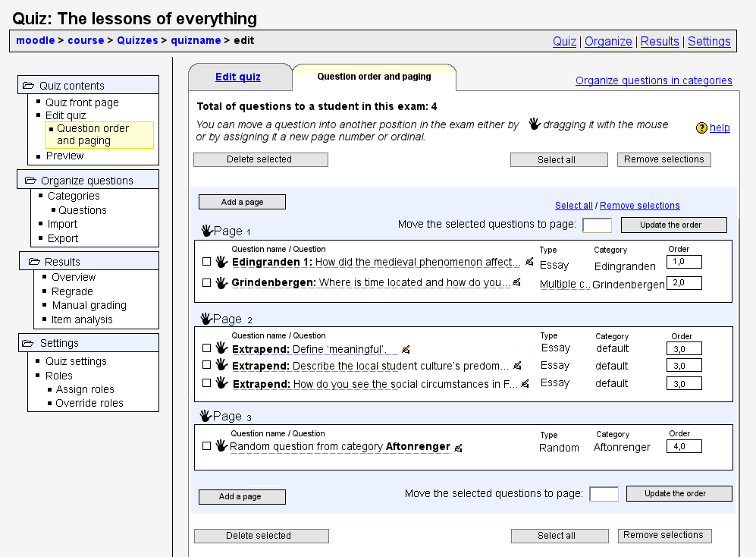Collapse the Organize questions folder section

coord(30,181)
